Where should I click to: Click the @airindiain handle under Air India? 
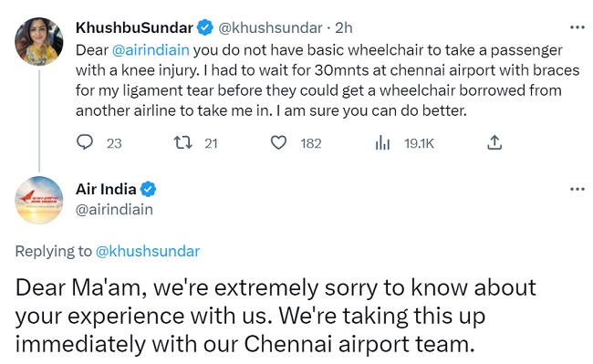coord(114,210)
